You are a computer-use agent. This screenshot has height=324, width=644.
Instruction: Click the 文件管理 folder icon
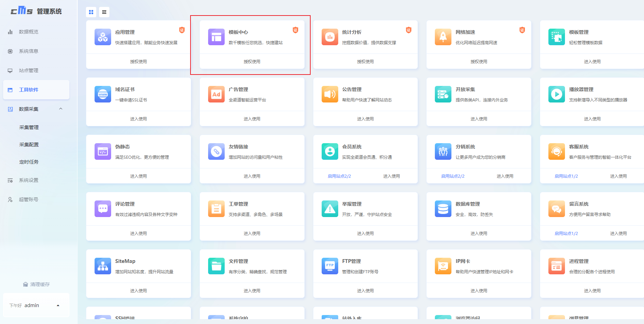point(216,266)
